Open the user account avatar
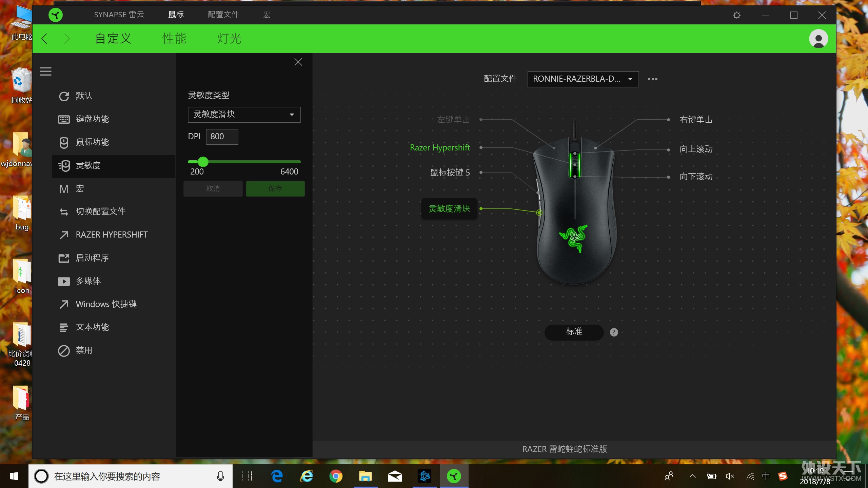This screenshot has width=868, height=488. 818,39
